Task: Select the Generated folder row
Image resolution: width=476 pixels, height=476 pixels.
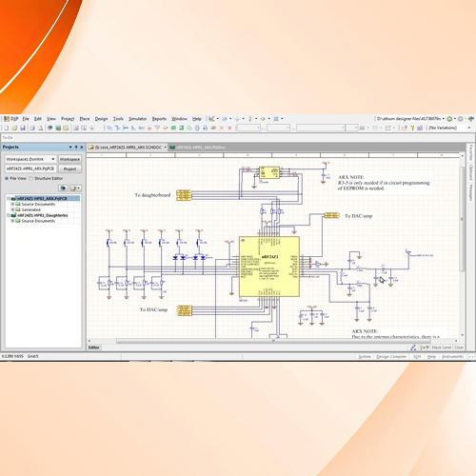Action: (30, 209)
